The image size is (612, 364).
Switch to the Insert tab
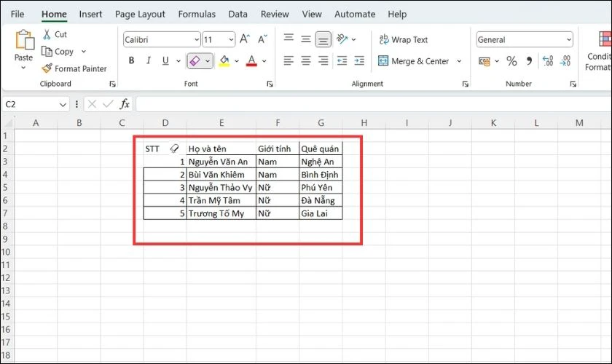(90, 14)
